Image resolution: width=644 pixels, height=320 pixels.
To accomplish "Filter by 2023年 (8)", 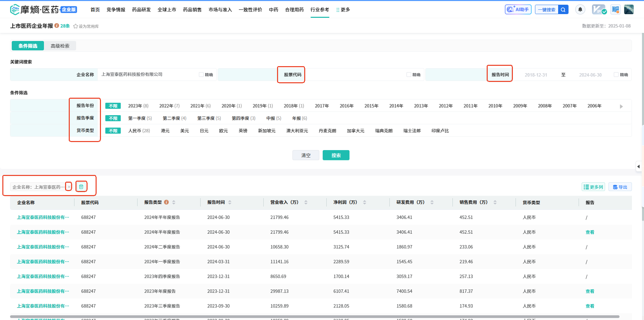I will coord(138,106).
